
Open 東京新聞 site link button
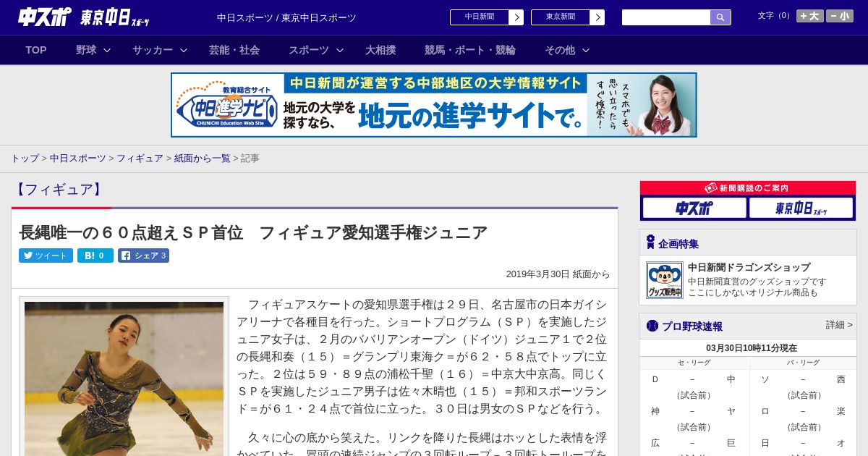pos(561,17)
